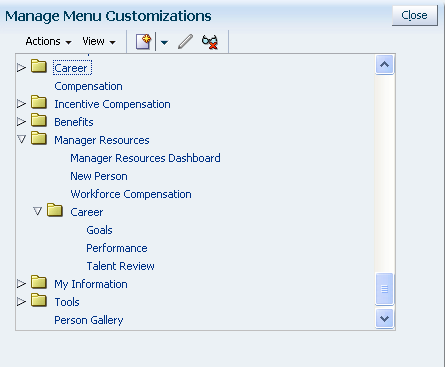Select the Goals item
Viewport: 445px width, 367px height.
click(x=99, y=230)
